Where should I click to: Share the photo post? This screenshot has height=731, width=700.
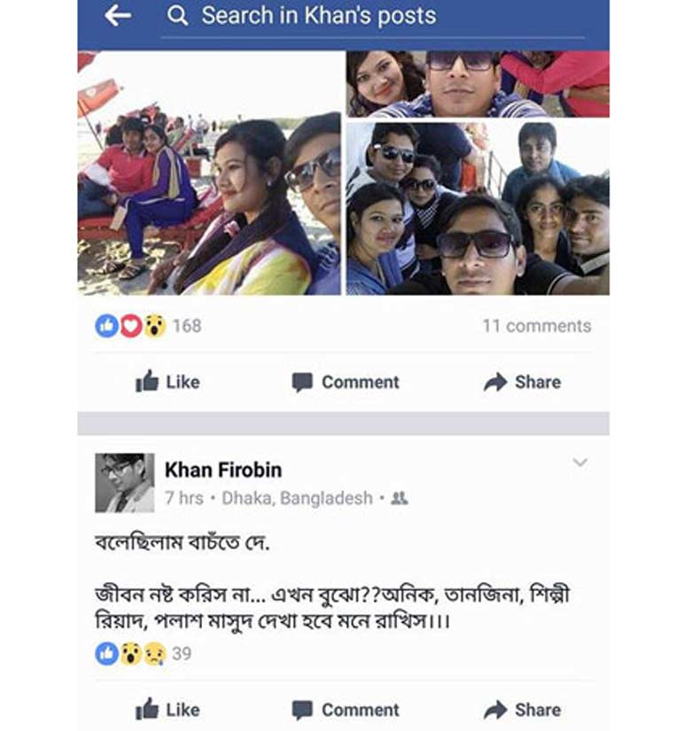522,382
